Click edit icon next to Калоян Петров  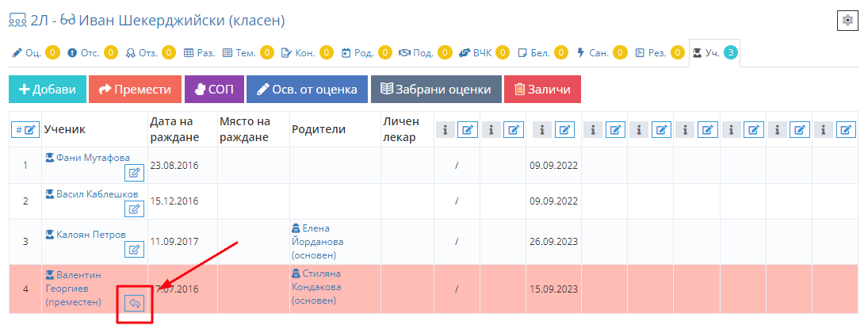134,250
